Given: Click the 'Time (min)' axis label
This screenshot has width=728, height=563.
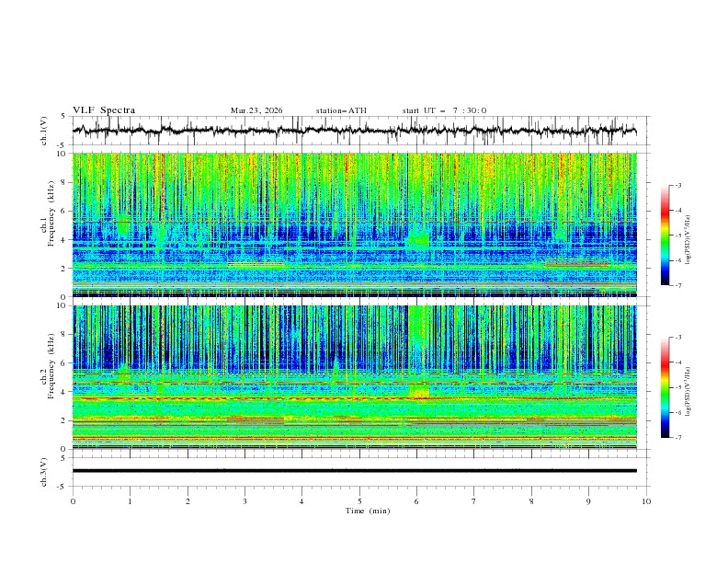Looking at the screenshot, I should (368, 511).
